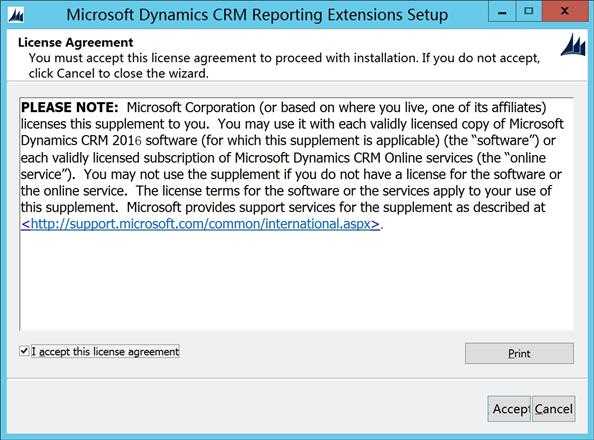The image size is (594, 440).
Task: Close the setup wizard with the X button
Action: click(x=565, y=12)
